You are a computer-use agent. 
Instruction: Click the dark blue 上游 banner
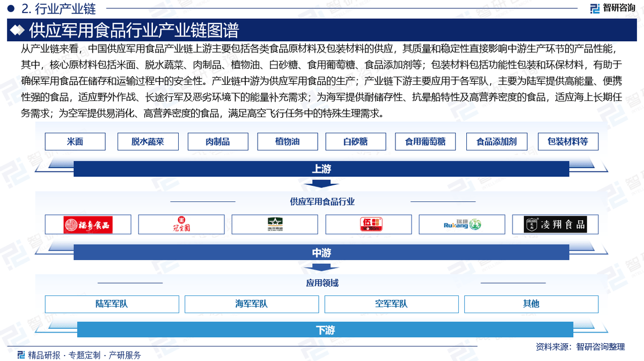tap(321, 169)
